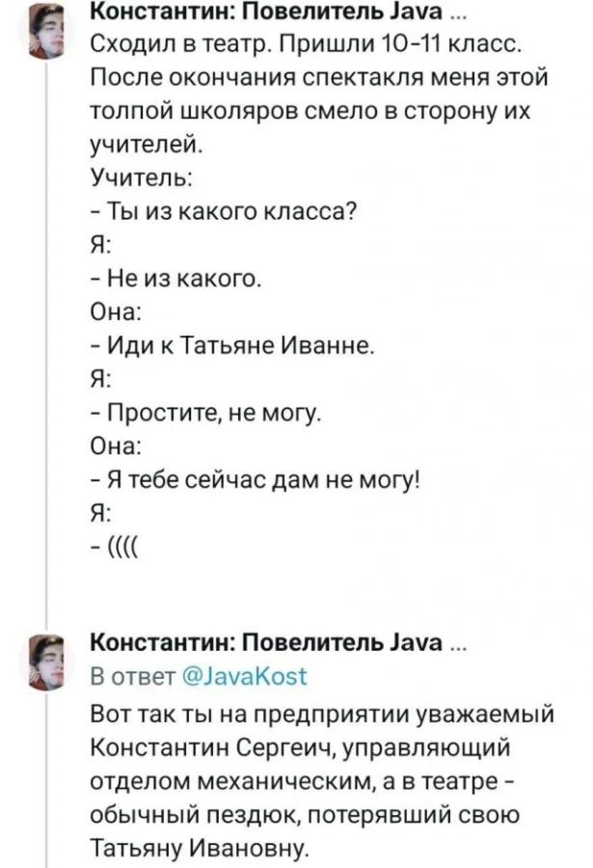Image resolution: width=593 pixels, height=868 pixels.
Task: Click the line "Простите, не могу."
Action: click(x=209, y=413)
